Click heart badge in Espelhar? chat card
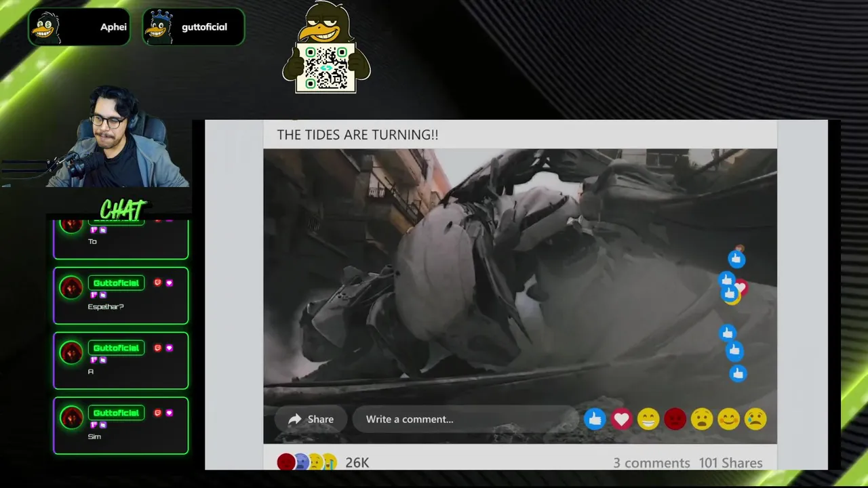868x488 pixels. point(169,283)
